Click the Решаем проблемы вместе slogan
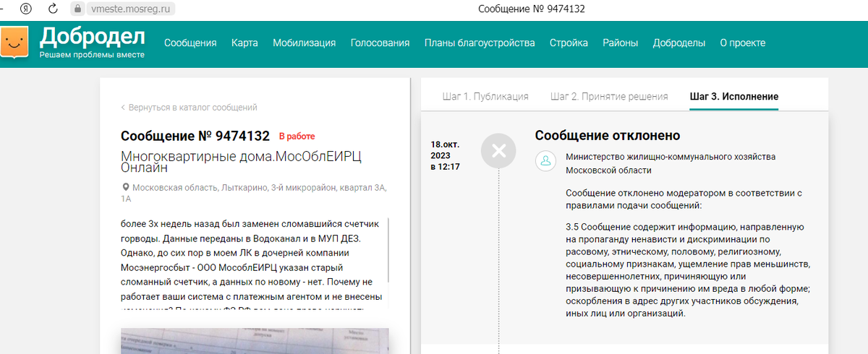Image resolution: width=868 pixels, height=354 pixels. [92, 55]
